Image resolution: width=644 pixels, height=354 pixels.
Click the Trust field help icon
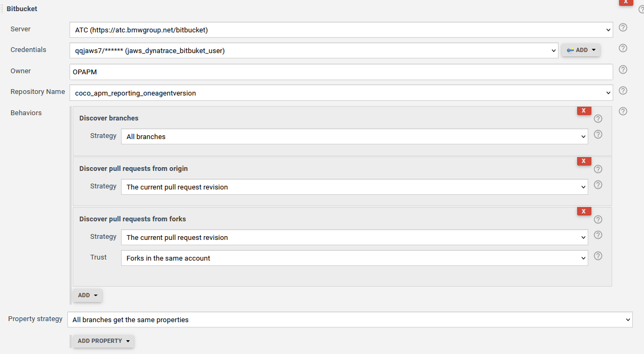598,256
